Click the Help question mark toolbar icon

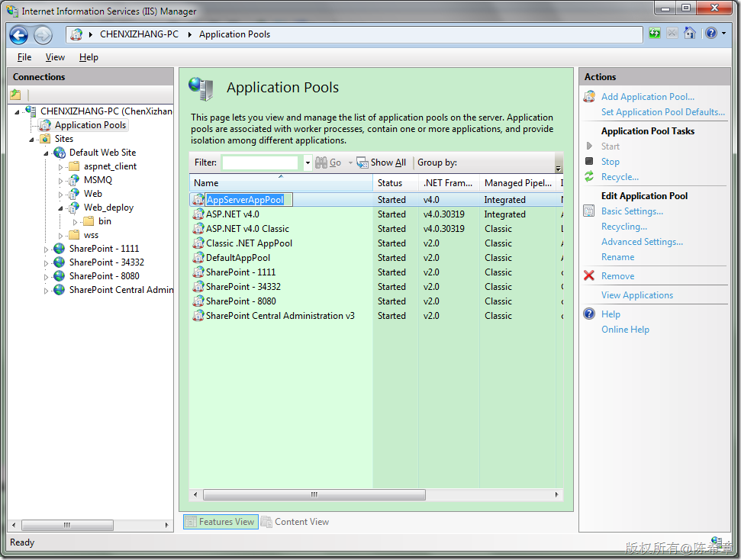pos(710,34)
